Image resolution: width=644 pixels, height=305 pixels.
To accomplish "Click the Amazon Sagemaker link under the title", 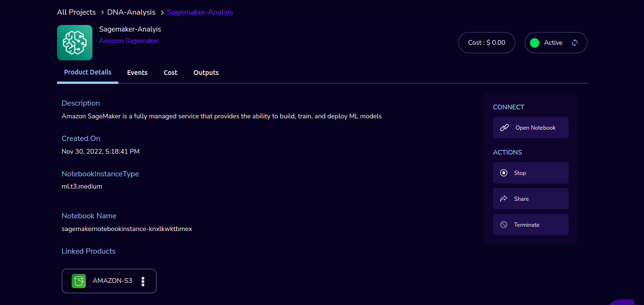I will pos(129,41).
